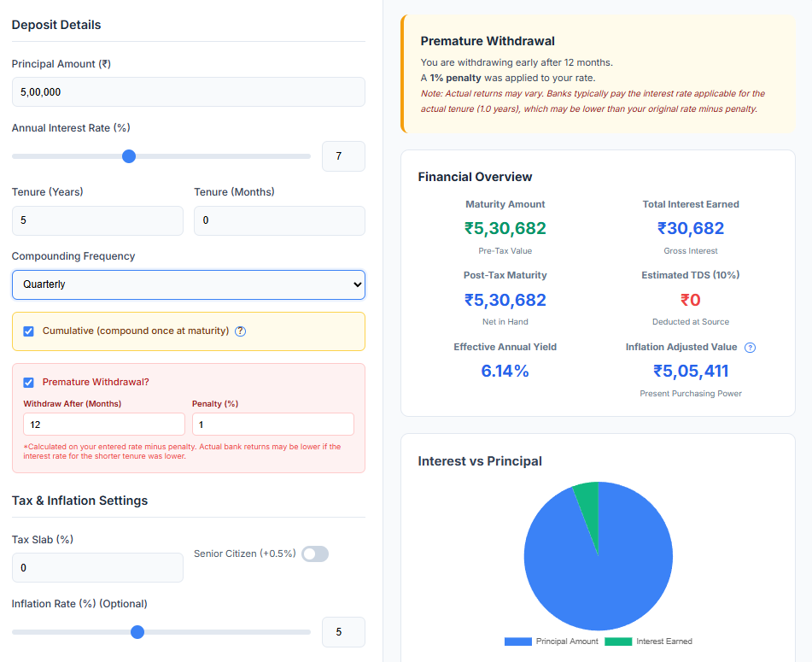812x662 pixels.
Task: Edit the Withdraw After Months value
Action: pos(103,424)
